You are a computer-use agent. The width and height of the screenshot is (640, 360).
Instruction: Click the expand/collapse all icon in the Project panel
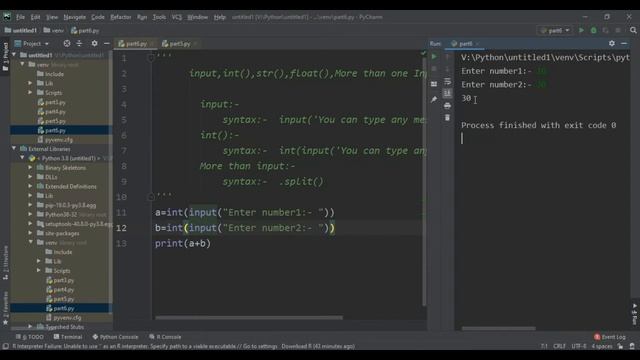pyautogui.click(x=80, y=43)
